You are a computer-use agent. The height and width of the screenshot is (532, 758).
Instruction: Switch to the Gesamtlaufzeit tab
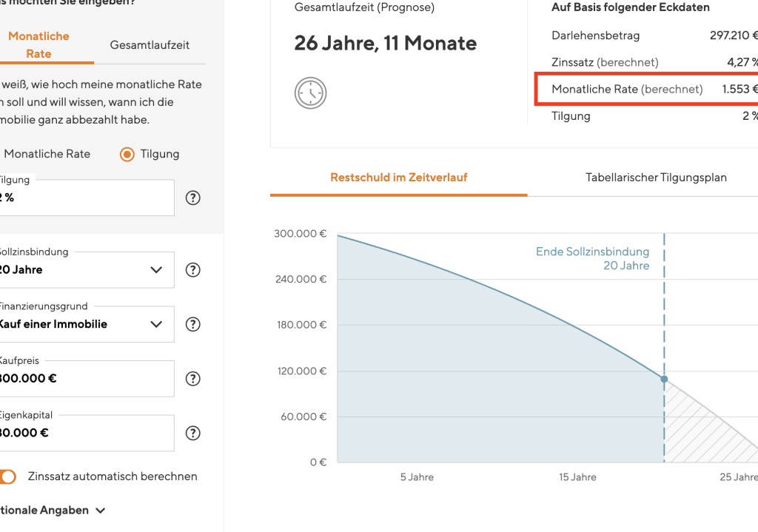point(150,45)
